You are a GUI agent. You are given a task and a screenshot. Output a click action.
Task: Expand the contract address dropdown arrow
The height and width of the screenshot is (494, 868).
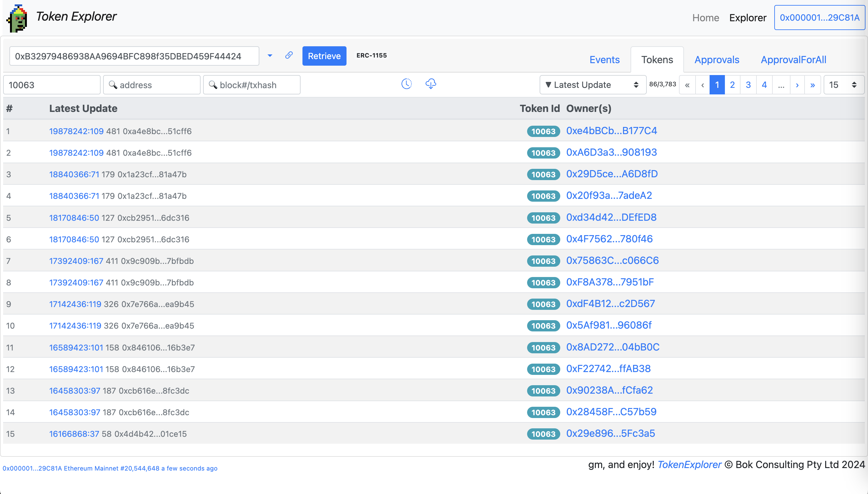pyautogui.click(x=270, y=56)
